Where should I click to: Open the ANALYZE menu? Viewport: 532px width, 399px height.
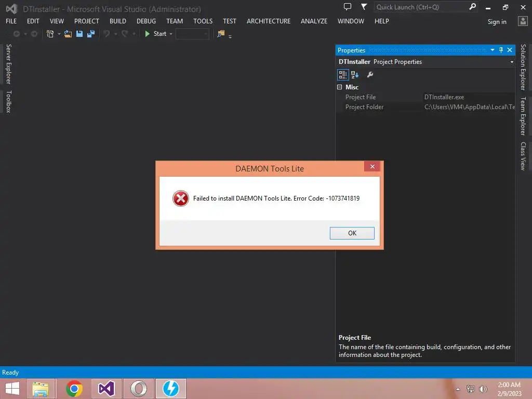(x=314, y=21)
